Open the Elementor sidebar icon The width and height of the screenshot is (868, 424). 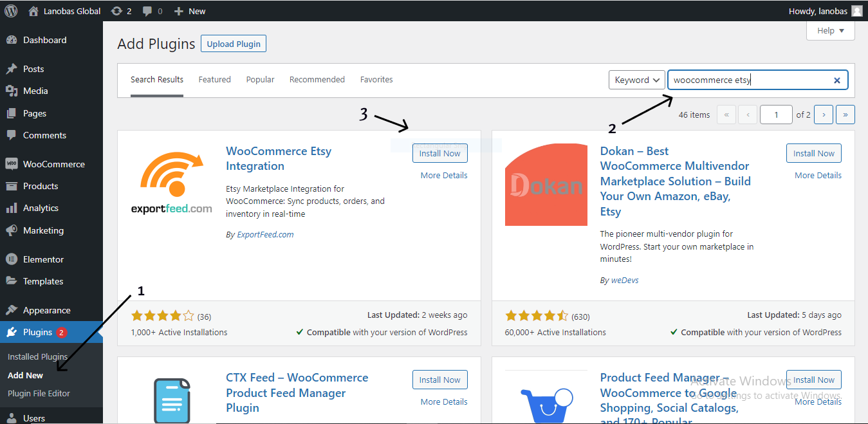[x=11, y=259]
